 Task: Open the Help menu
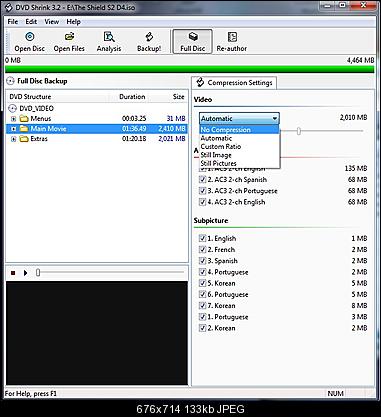tap(73, 22)
